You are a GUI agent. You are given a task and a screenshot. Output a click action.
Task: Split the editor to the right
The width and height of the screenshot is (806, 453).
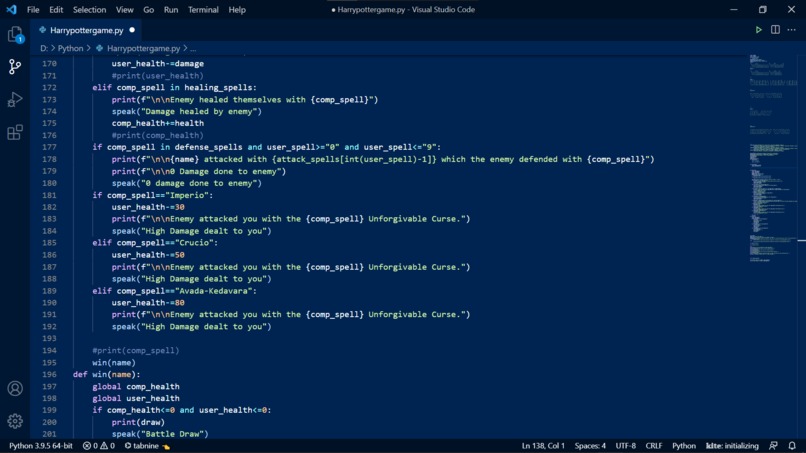pyautogui.click(x=775, y=30)
